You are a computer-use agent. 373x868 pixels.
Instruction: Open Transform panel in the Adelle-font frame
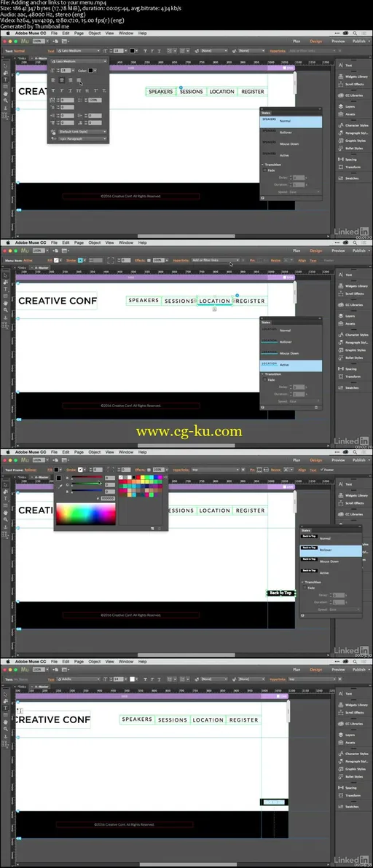tap(351, 795)
